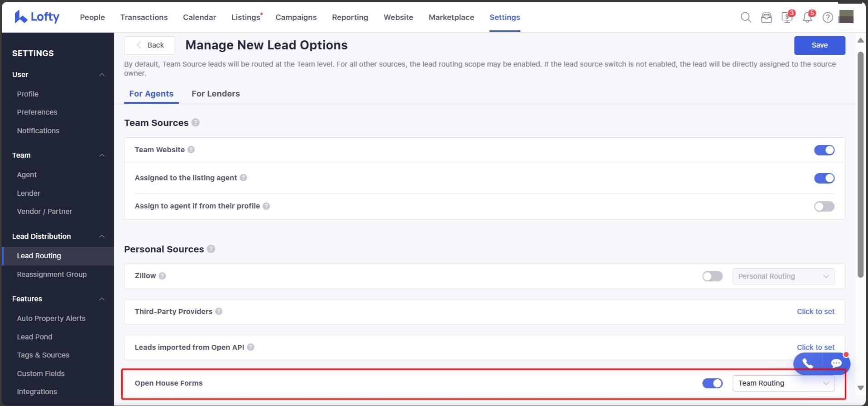Disable the Team Website toggle
868x406 pixels.
(824, 150)
